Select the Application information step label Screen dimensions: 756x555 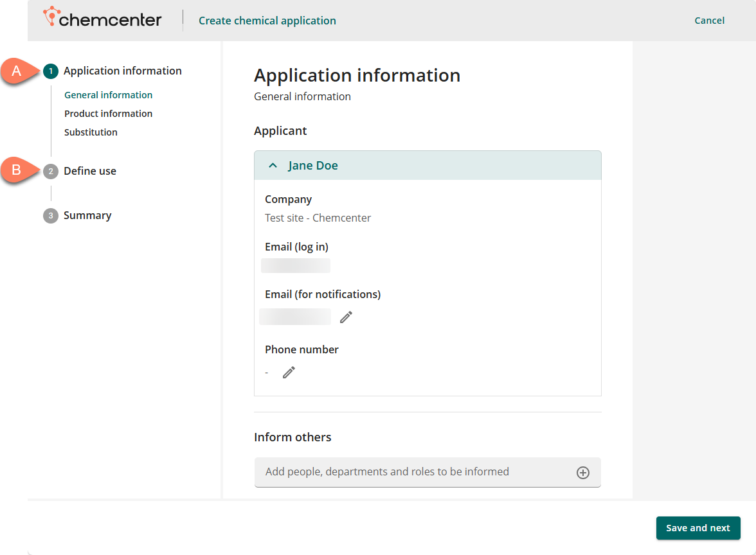(x=122, y=71)
